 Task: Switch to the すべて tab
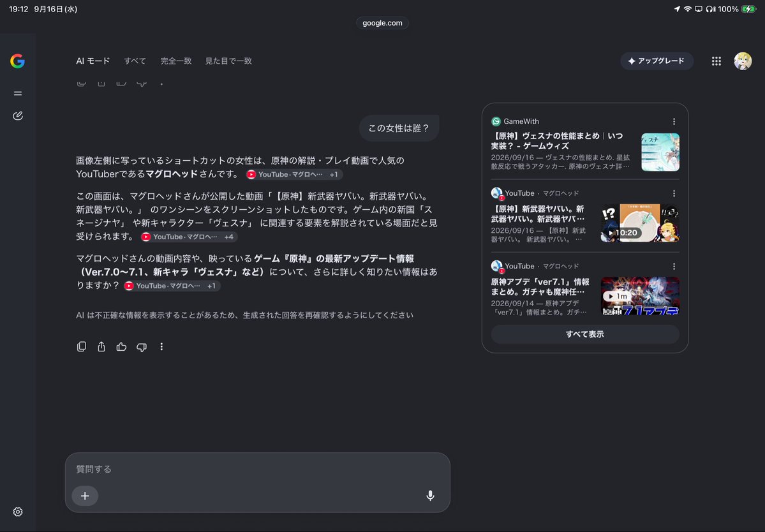click(135, 61)
